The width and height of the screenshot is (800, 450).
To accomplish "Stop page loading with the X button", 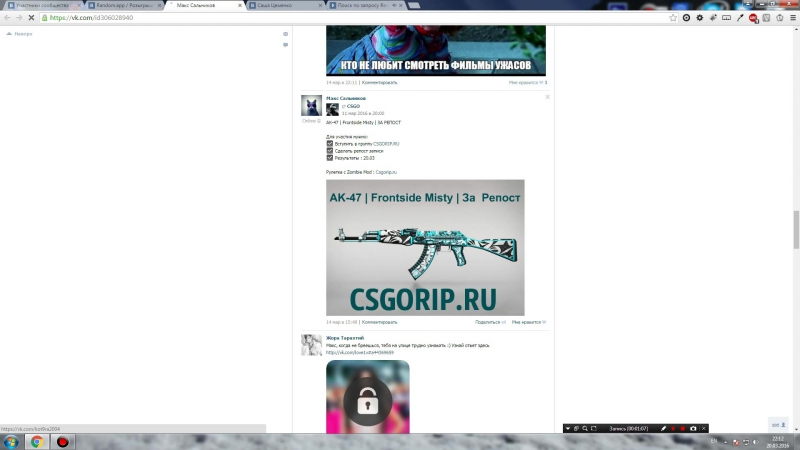I will [31, 17].
